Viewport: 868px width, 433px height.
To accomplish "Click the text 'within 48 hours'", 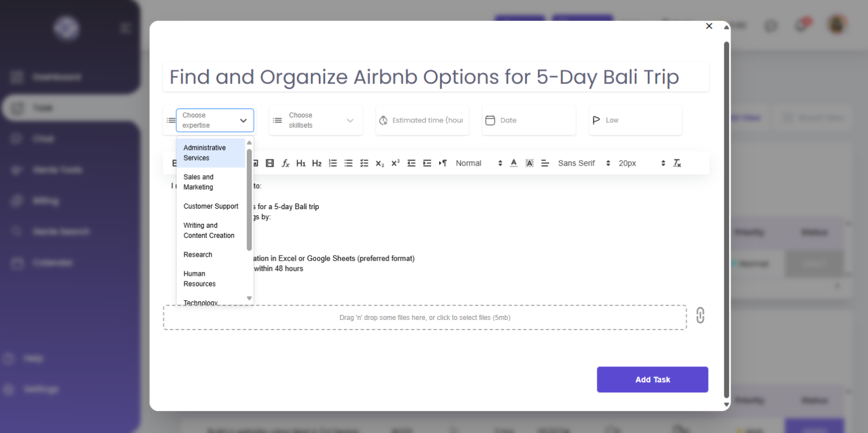I will 279,269.
